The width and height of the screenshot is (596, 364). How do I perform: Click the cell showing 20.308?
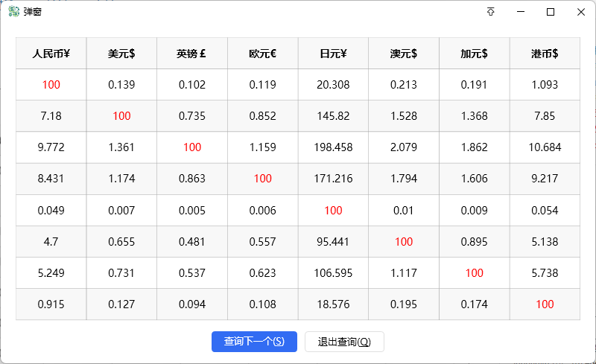(333, 85)
